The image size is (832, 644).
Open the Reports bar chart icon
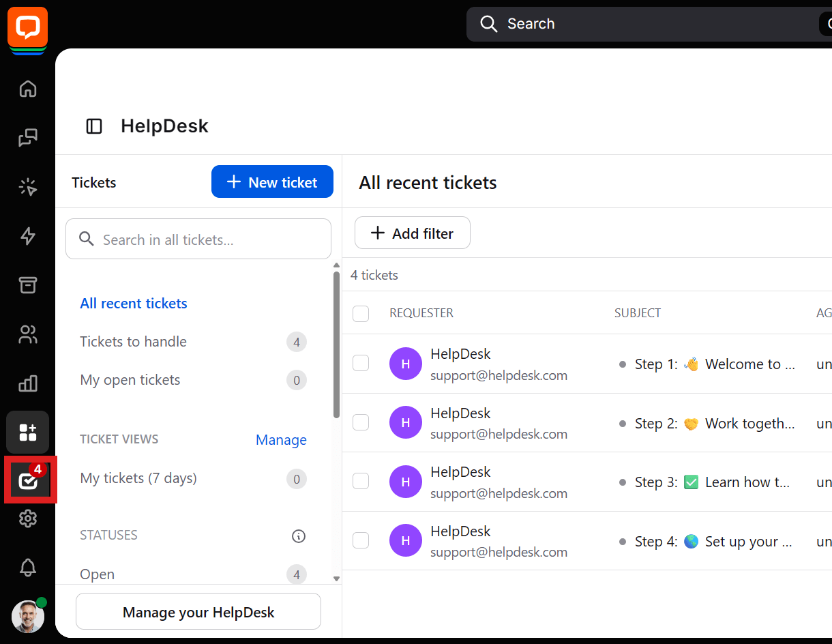pyautogui.click(x=28, y=383)
